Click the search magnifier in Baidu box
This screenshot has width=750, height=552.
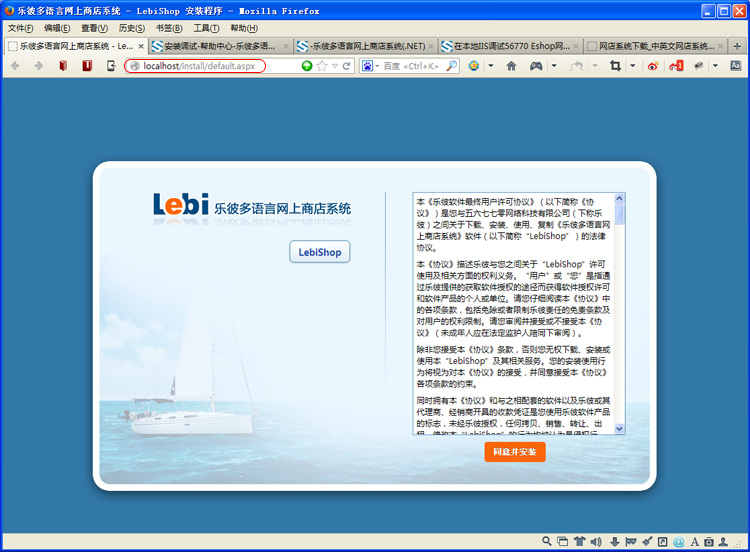pyautogui.click(x=451, y=66)
